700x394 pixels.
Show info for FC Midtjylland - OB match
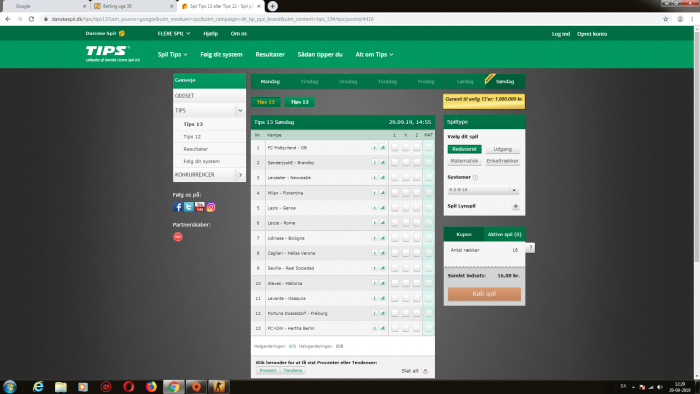click(x=374, y=148)
